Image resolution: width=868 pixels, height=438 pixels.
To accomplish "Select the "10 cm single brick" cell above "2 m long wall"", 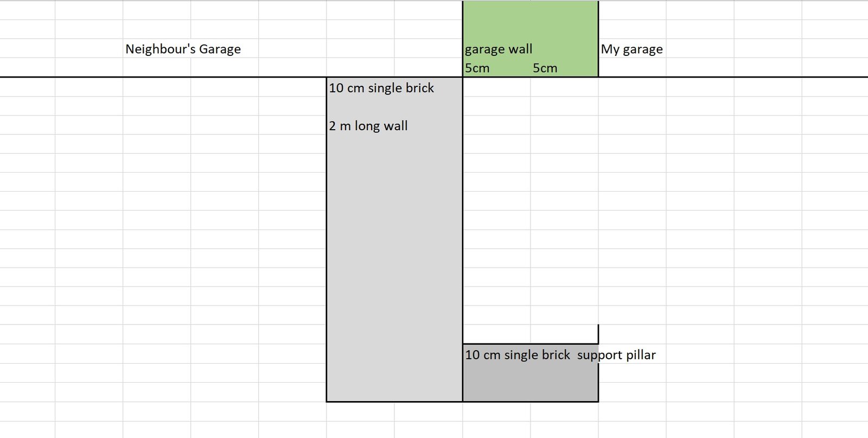I will click(x=381, y=88).
